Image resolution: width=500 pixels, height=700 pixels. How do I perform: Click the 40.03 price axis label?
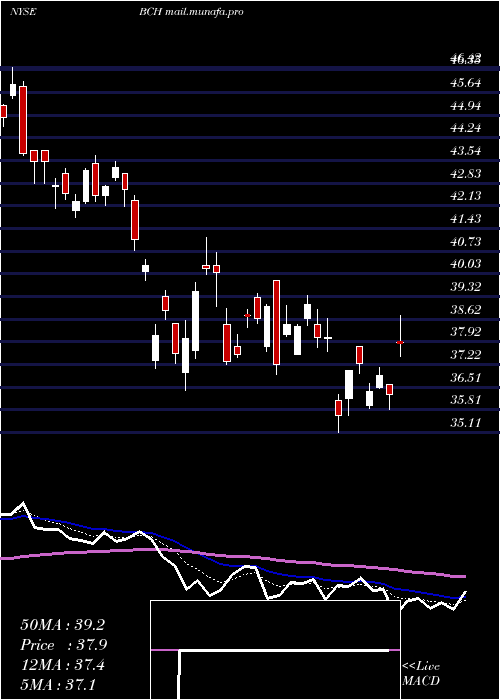[466, 264]
